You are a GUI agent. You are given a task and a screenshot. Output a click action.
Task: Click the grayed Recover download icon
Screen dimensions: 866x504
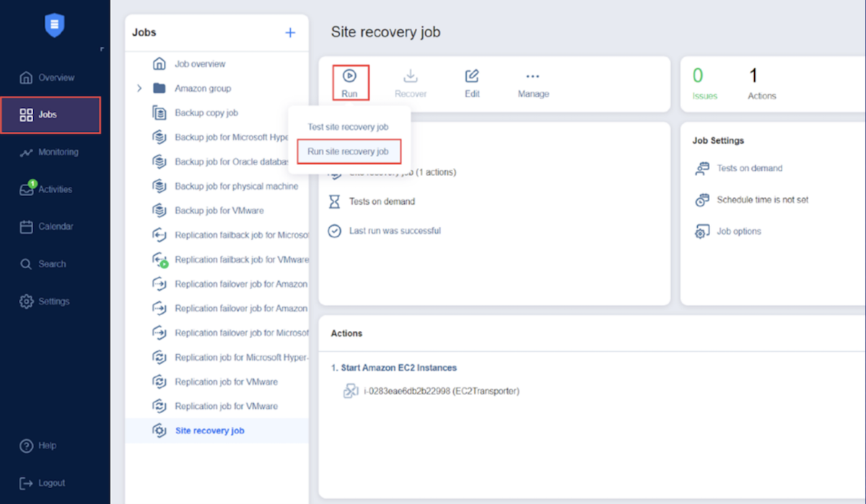[410, 76]
